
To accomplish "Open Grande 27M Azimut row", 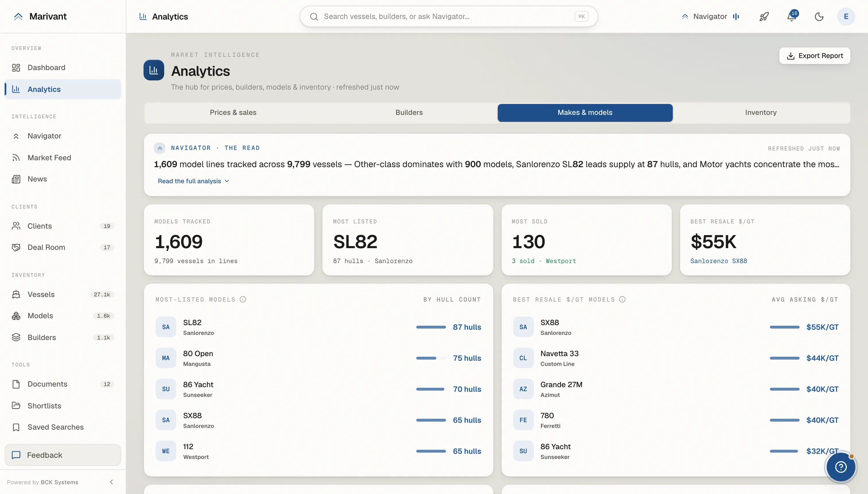I will tap(675, 389).
